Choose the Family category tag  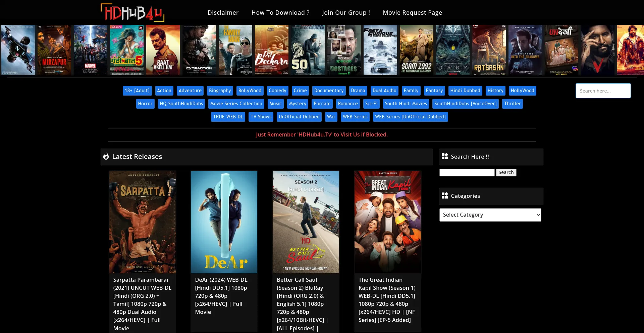[411, 91]
